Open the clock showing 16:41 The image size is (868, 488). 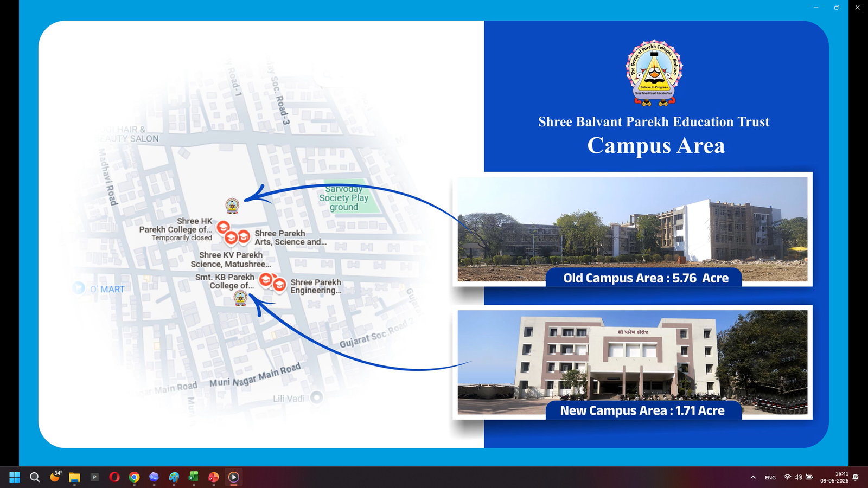tap(834, 477)
